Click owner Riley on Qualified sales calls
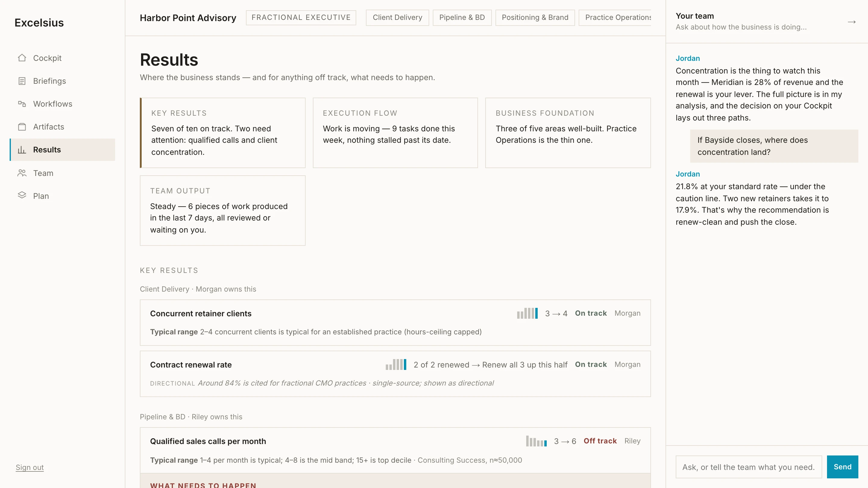Viewport: 868px width, 488px height. point(633,441)
